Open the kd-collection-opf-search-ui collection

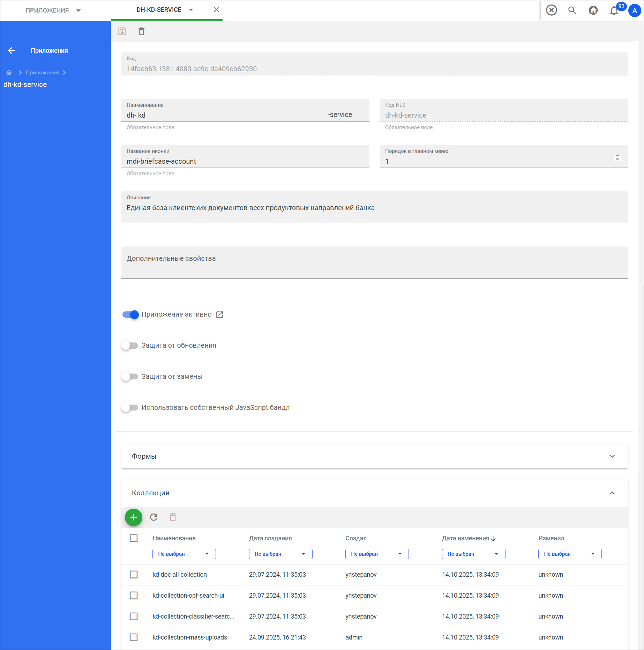click(188, 596)
